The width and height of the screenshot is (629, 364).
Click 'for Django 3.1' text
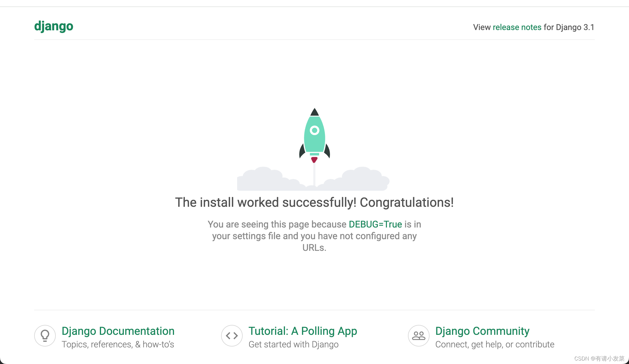click(569, 27)
